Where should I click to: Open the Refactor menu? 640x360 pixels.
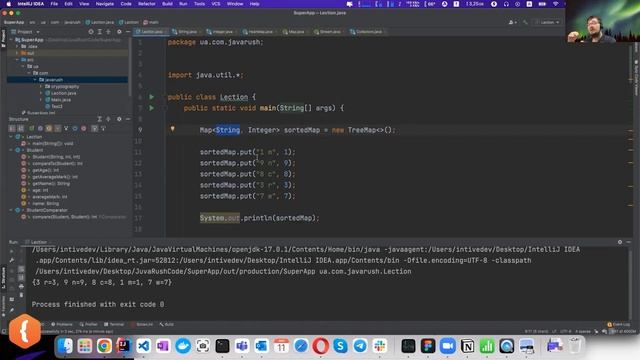147,4
